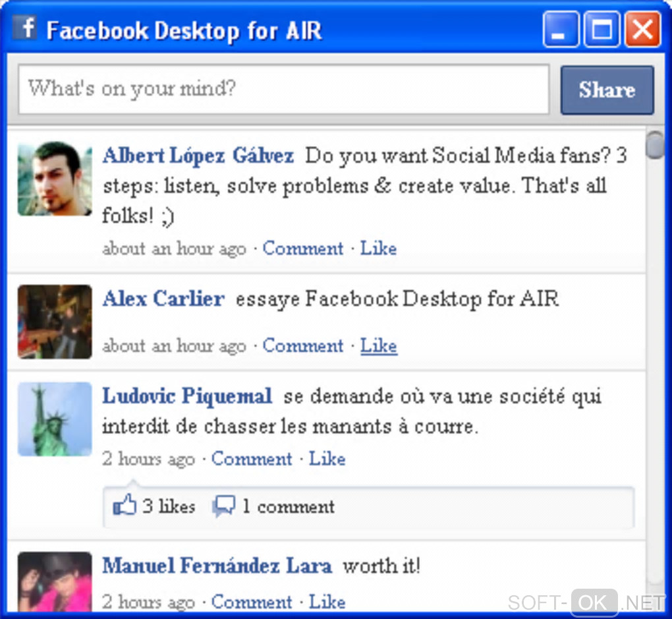This screenshot has height=619, width=672.
Task: Close the Facebook Desktop for AIR window
Action: click(x=642, y=29)
